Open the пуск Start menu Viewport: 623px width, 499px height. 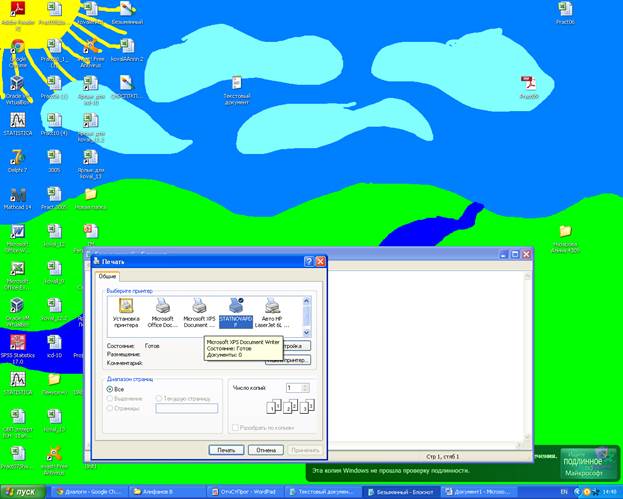(23, 492)
